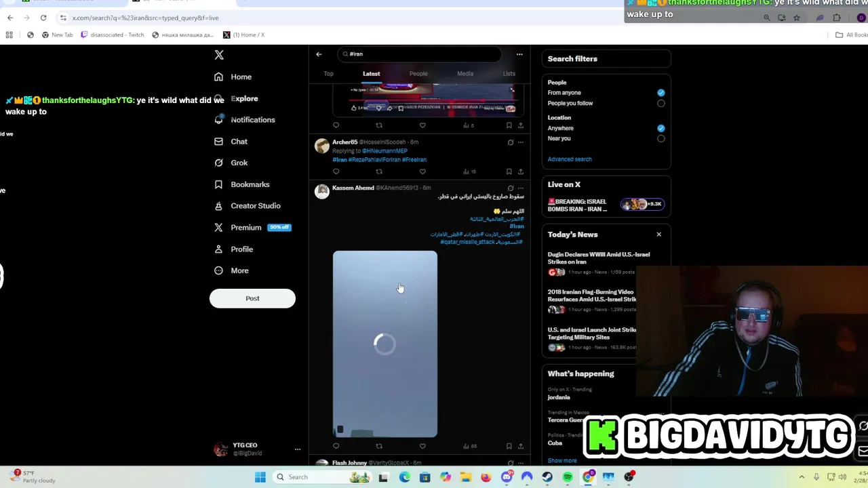Image resolution: width=868 pixels, height=488 pixels.
Task: Open Steam from the taskbar
Action: pos(547,477)
